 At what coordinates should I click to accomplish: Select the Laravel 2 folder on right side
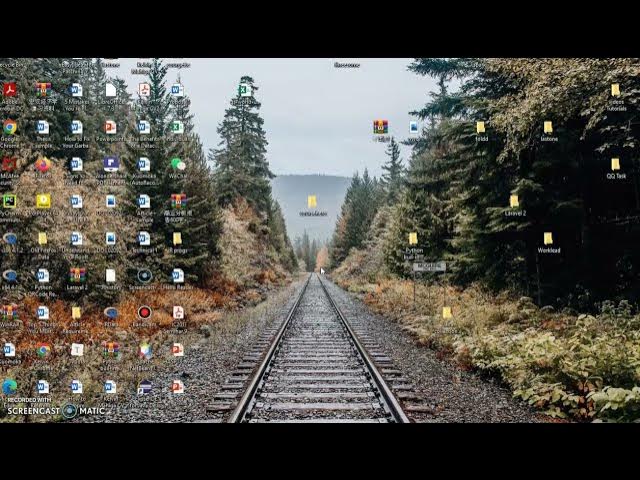tap(514, 202)
